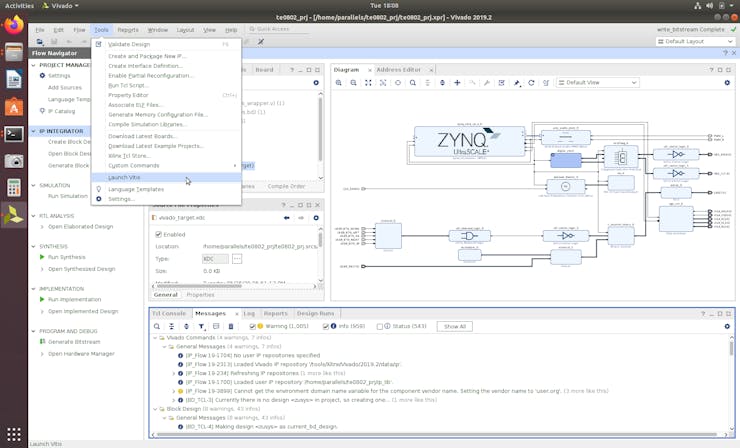This screenshot has width=740, height=448.
Task: Select Launch Vitis from Tools menu
Action: [124, 177]
